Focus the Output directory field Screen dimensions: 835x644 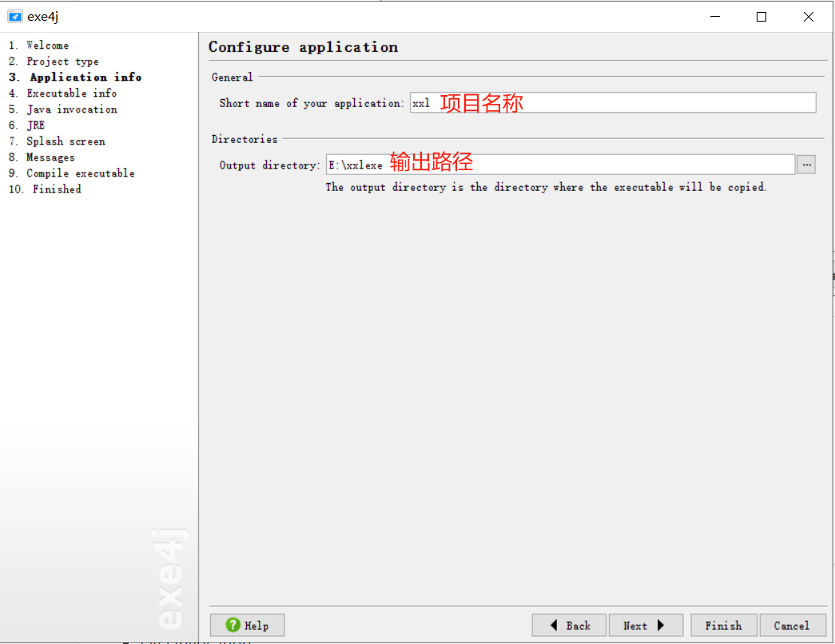click(560, 165)
